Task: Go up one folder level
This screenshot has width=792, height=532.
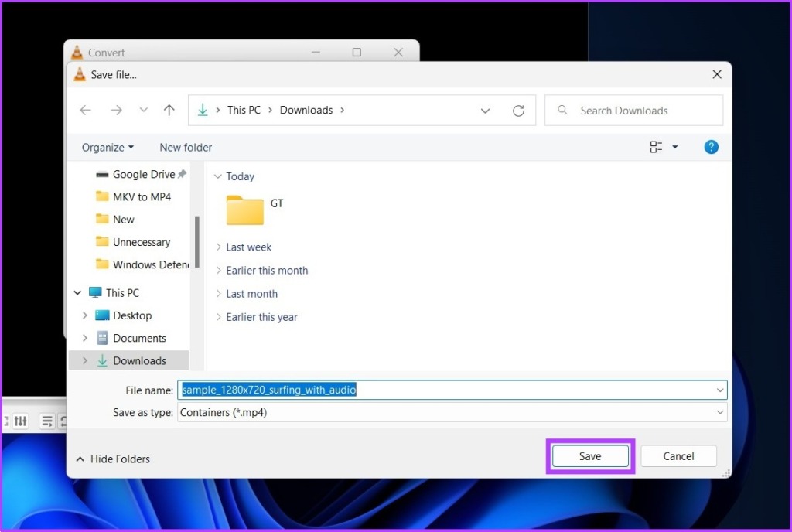Action: pyautogui.click(x=169, y=110)
